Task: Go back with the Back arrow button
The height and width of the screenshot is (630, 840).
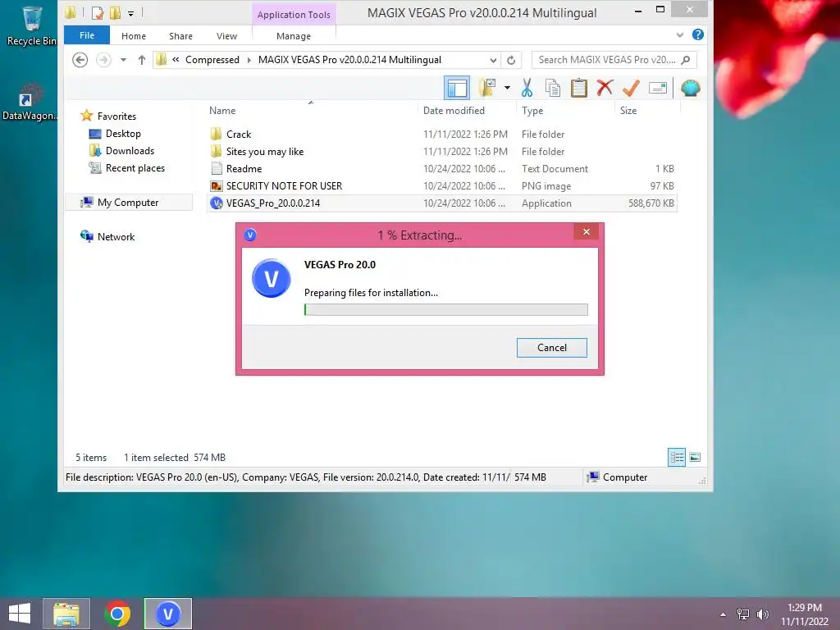Action: [x=80, y=60]
